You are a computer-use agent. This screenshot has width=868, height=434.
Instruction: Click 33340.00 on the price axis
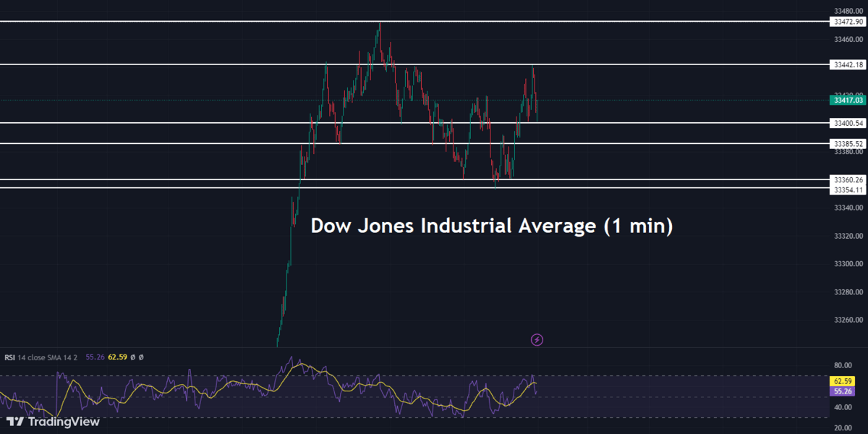848,208
